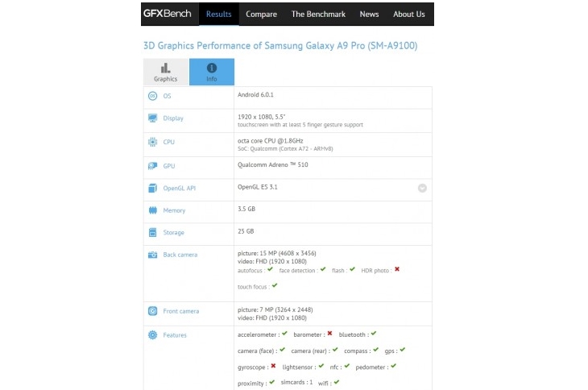Click the OS row icon
Screen dimensions: 588x390
click(152, 96)
